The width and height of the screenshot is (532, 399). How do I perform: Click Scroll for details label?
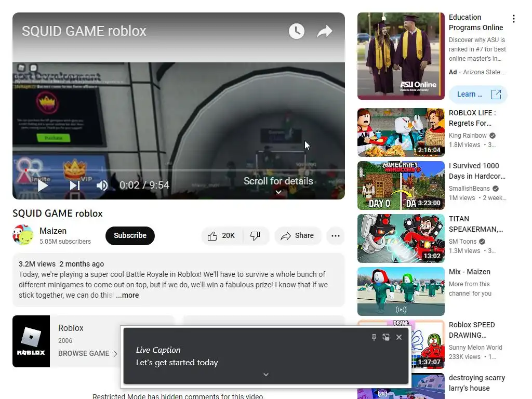click(278, 181)
